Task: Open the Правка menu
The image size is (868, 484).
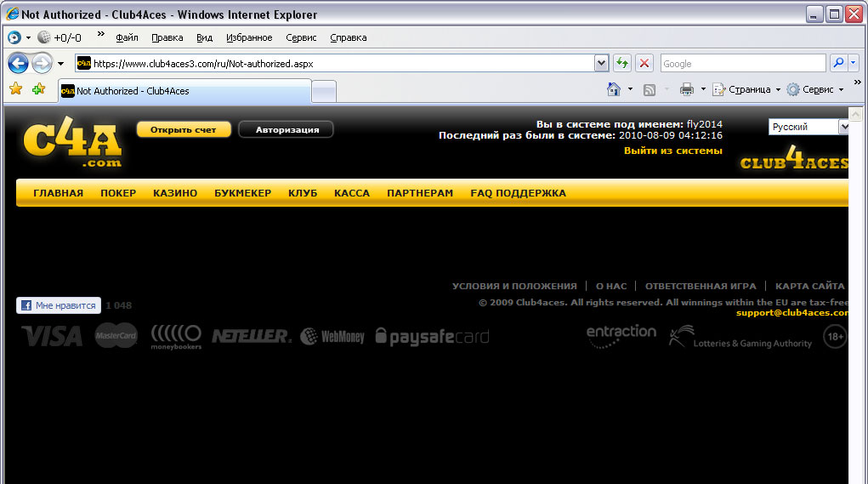Action: click(167, 37)
